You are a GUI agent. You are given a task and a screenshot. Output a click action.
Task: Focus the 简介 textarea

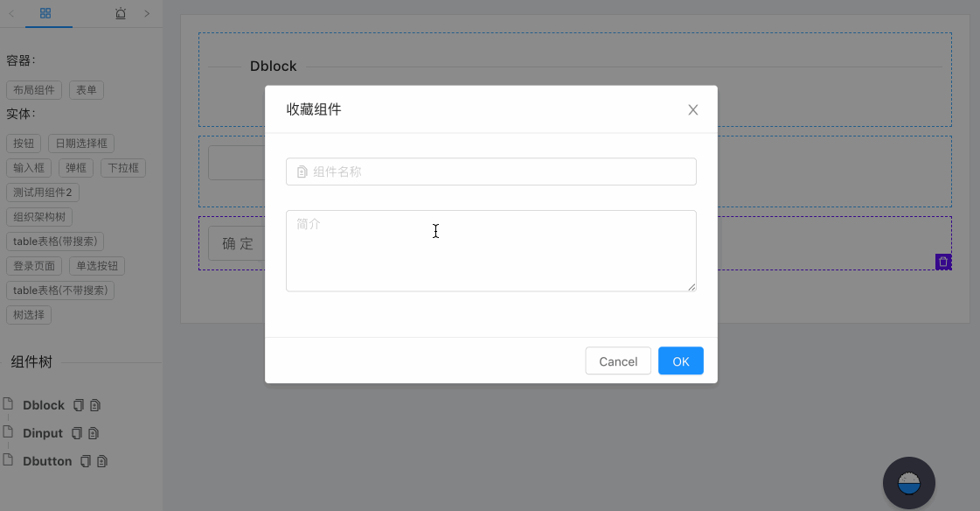click(x=491, y=251)
